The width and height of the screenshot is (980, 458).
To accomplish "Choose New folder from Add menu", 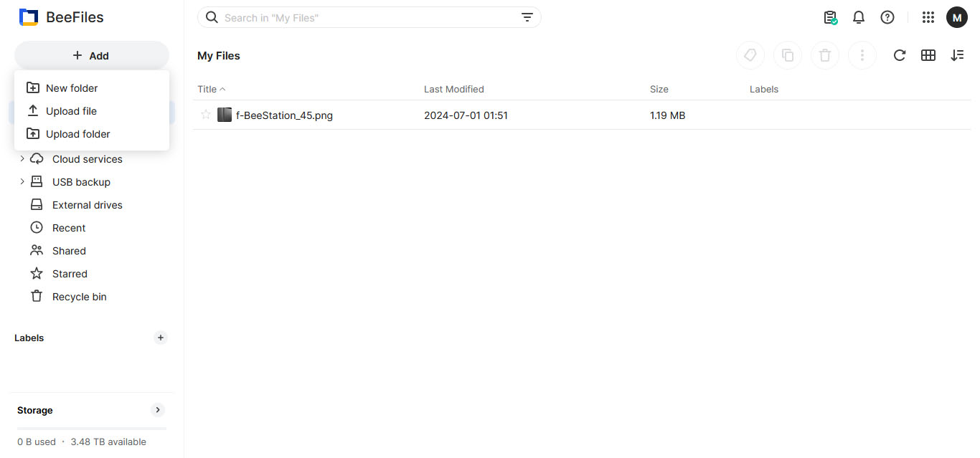I will coord(72,88).
